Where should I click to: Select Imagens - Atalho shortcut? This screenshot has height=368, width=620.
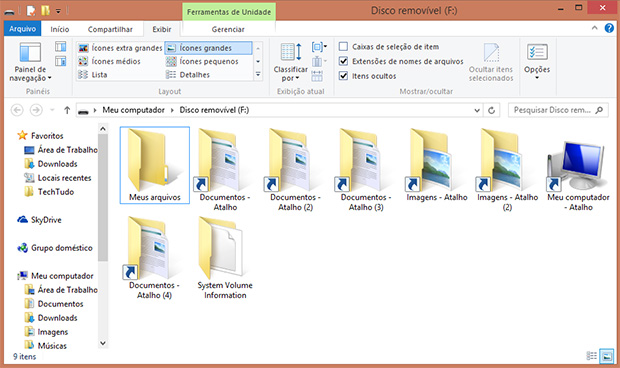437,165
